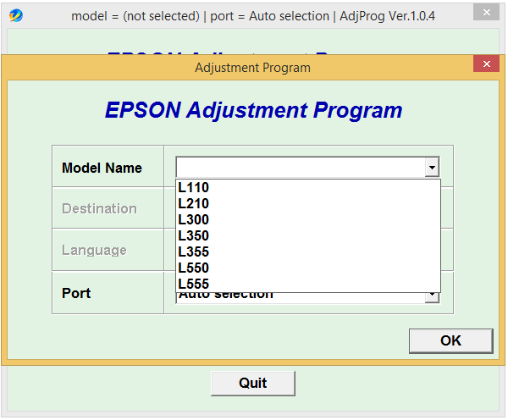
Task: Click the Quit button in main window
Action: [252, 384]
